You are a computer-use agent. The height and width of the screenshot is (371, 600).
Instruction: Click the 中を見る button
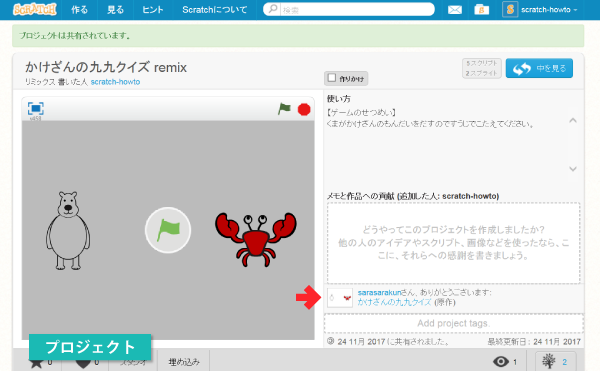coord(539,68)
